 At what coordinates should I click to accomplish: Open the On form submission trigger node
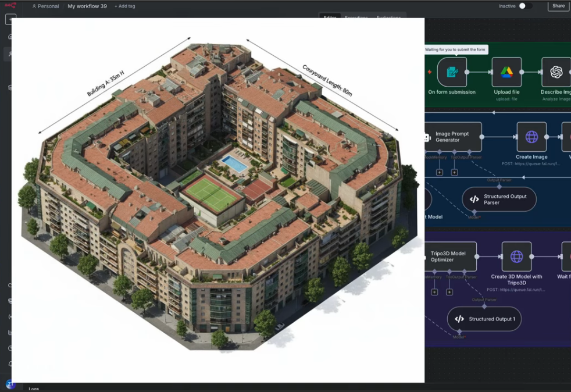click(452, 72)
